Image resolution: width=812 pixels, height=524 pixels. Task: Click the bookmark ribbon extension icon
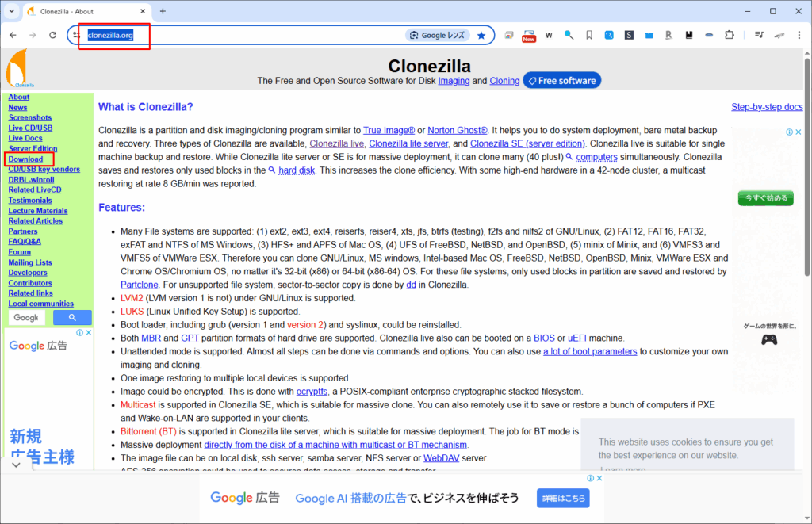click(x=589, y=35)
